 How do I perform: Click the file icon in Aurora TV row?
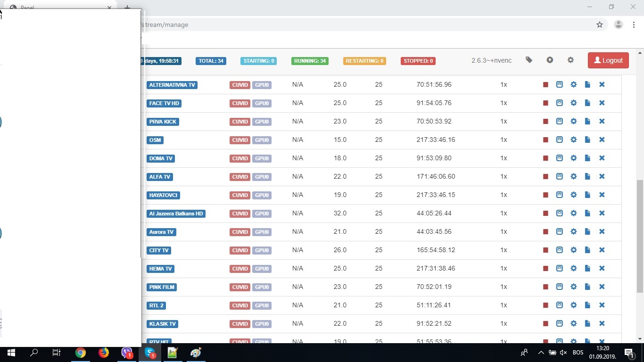click(587, 231)
